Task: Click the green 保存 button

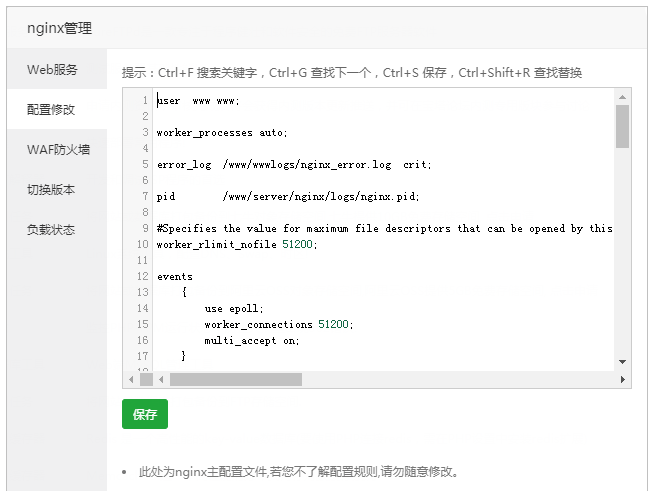Action: pos(145,414)
